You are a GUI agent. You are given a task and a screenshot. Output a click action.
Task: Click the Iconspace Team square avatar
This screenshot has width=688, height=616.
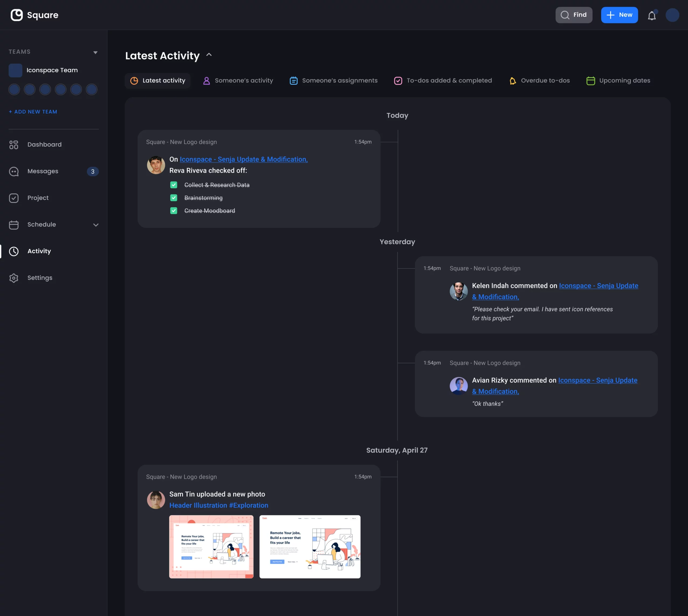click(15, 70)
